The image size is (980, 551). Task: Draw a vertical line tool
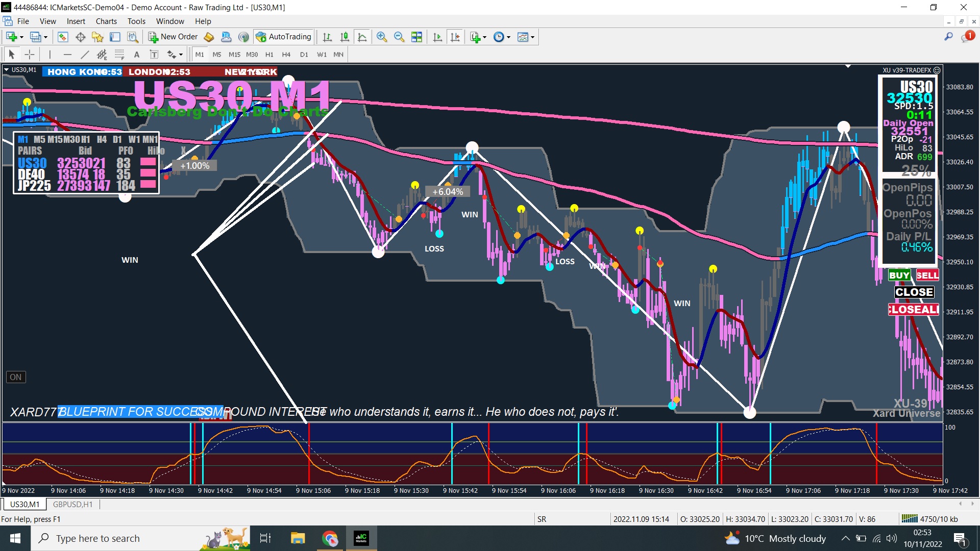pyautogui.click(x=50, y=55)
